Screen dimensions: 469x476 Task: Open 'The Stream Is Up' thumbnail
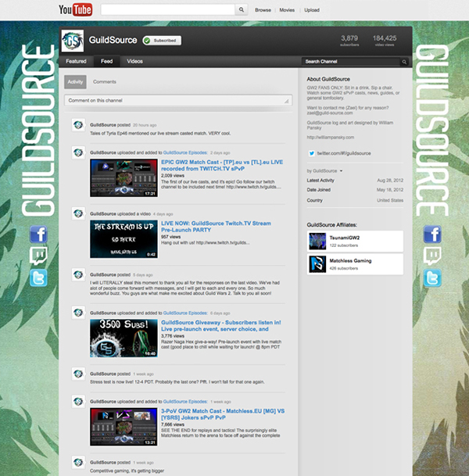(x=124, y=239)
